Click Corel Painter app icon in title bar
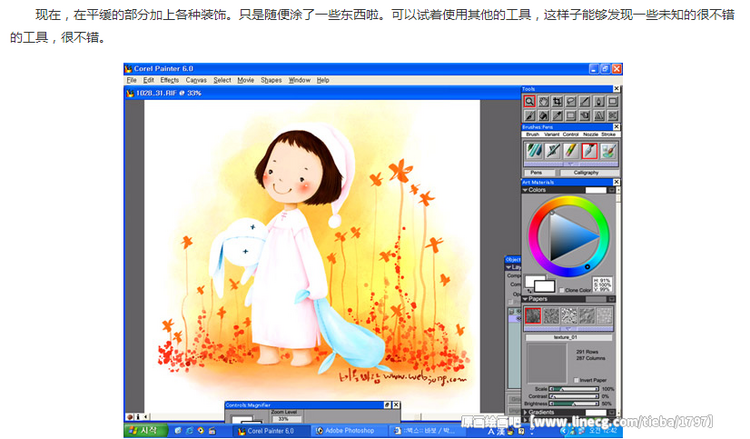Image resolution: width=750 pixels, height=439 pixels. coord(128,69)
